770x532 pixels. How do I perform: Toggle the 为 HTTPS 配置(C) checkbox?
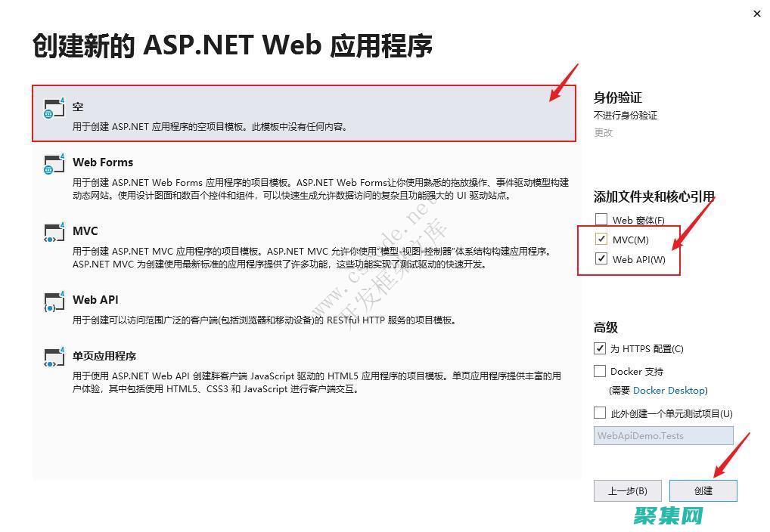pos(600,348)
